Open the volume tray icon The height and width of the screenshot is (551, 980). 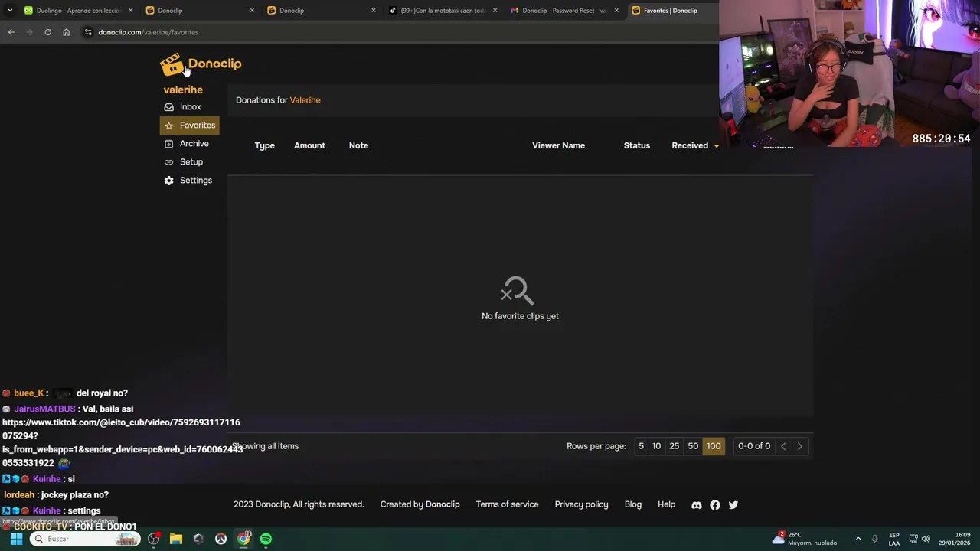click(x=926, y=539)
